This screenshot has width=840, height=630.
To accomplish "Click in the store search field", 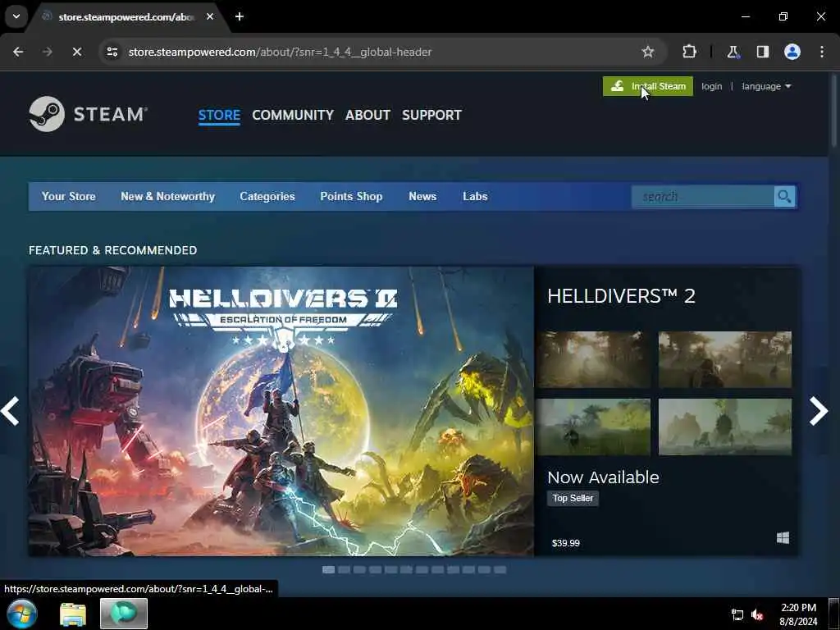I will tap(703, 197).
